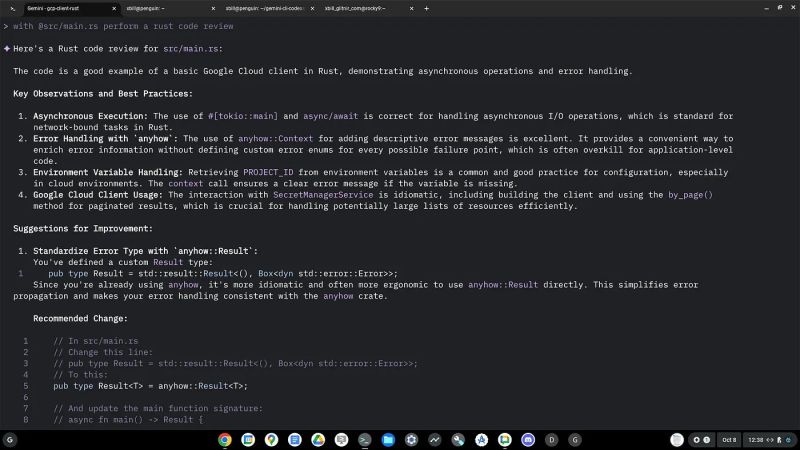Click the Terminal app shelf icon
800x450 pixels.
[365, 439]
